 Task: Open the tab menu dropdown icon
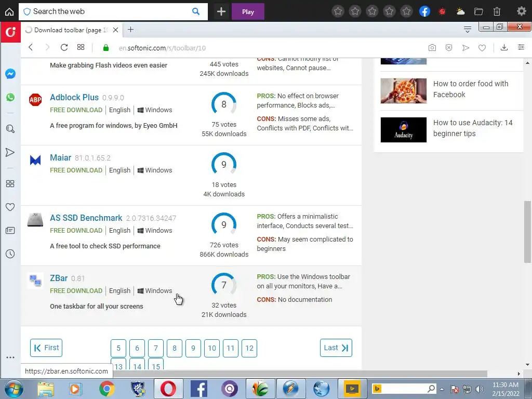tap(467, 30)
